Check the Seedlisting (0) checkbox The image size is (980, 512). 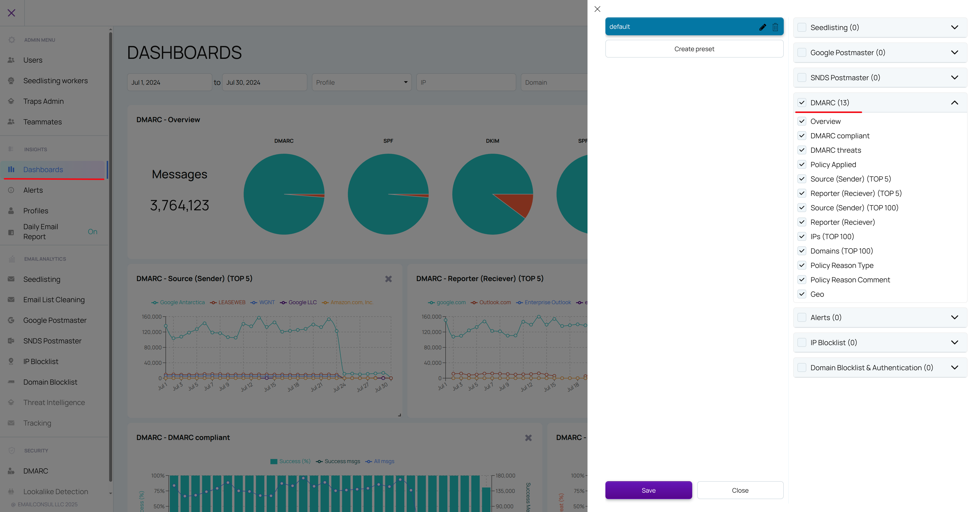pyautogui.click(x=802, y=27)
